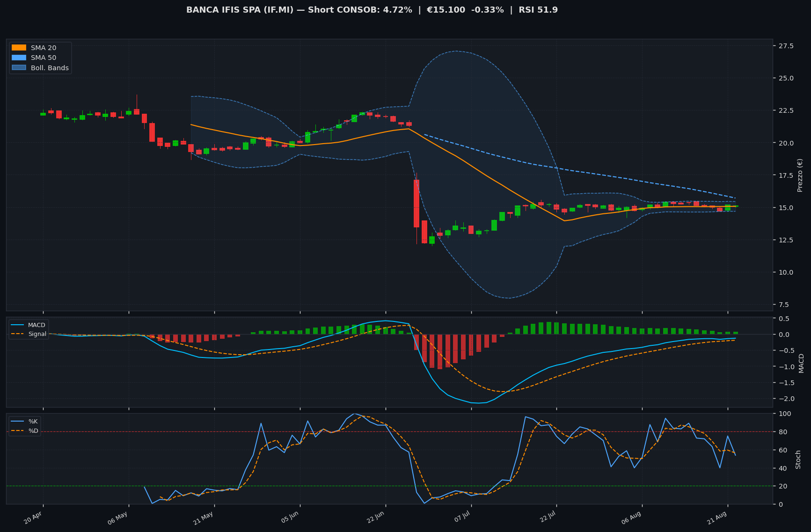
Task: Click the 22.5 price axis value
Action: [x=785, y=110]
